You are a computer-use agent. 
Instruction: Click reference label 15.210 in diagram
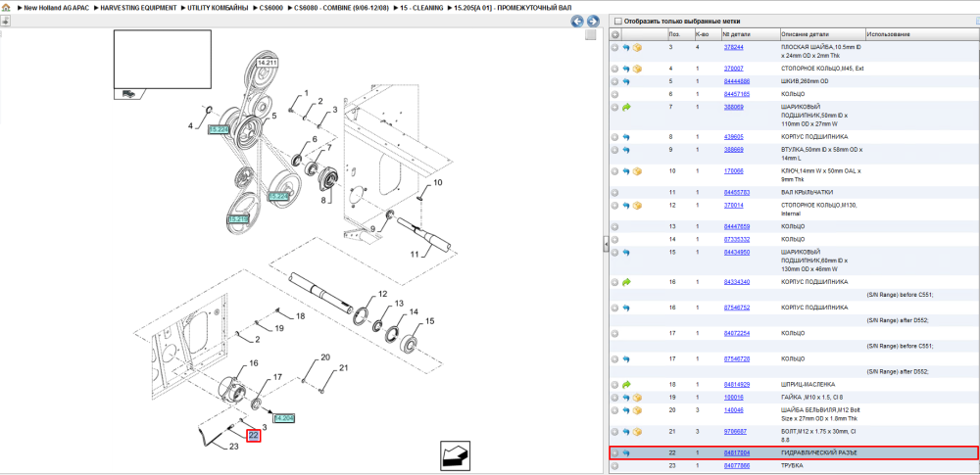click(238, 219)
